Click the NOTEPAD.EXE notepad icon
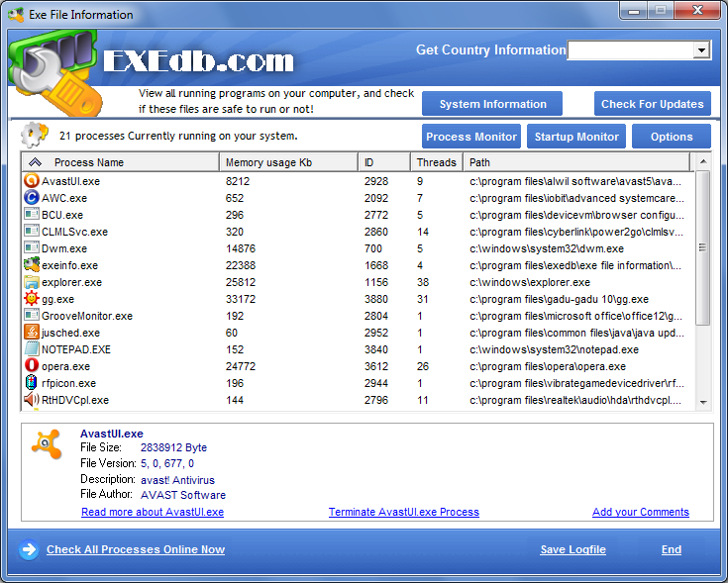 [31, 348]
